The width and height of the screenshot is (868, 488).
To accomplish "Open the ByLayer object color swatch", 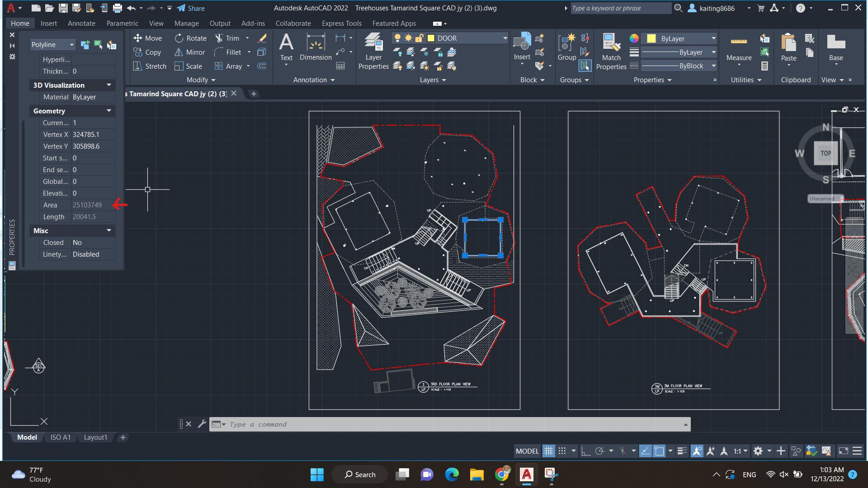I will point(651,38).
